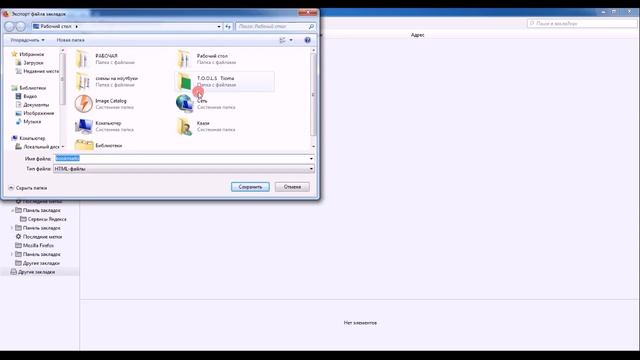Open the РАБОЧАЯ folder icon
This screenshot has width=640, height=360.
(83, 59)
